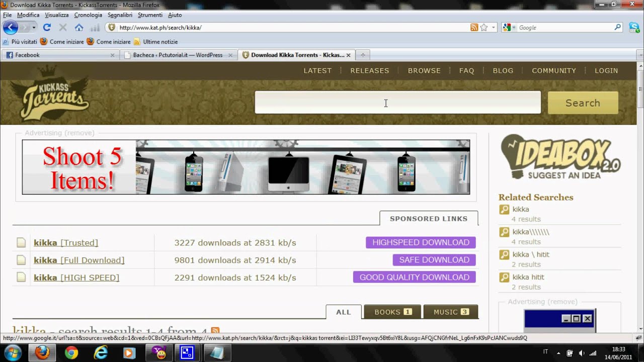This screenshot has height=362, width=644.
Task: Open Yahoo Messenger from the taskbar
Action: tap(160, 353)
